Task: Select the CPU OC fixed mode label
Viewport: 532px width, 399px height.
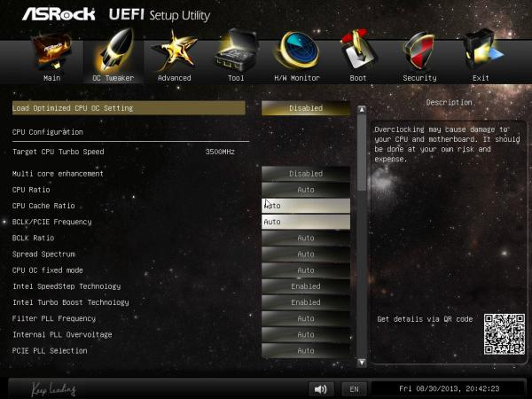Action: tap(48, 270)
